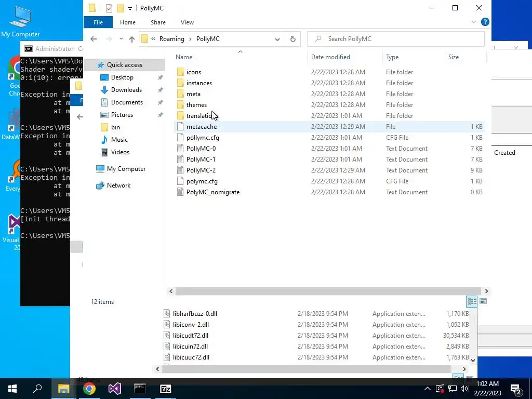532x399 pixels.
Task: Click the Explorer Help question mark icon
Action: coord(485,22)
